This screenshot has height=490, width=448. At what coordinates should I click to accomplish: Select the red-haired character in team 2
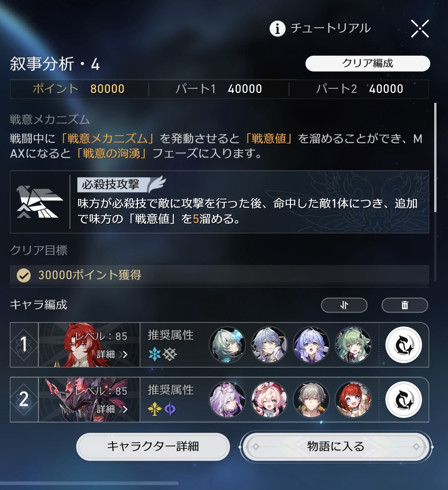point(353,399)
